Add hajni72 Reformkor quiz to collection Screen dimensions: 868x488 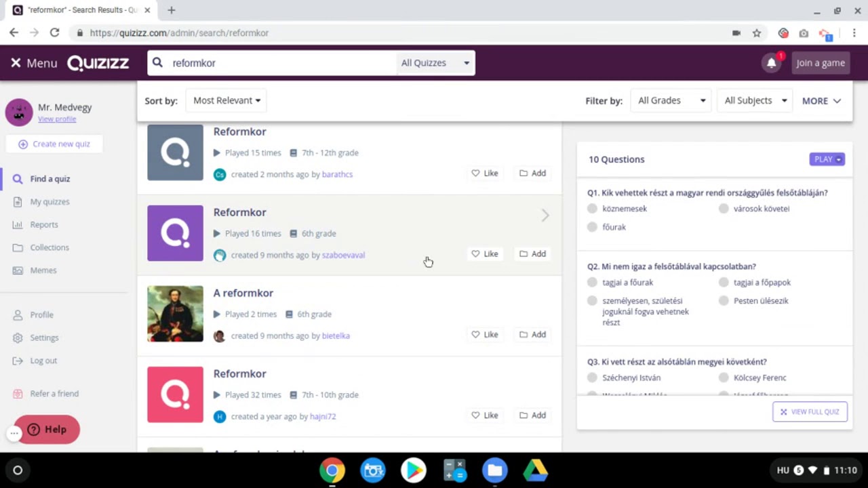[x=532, y=415]
